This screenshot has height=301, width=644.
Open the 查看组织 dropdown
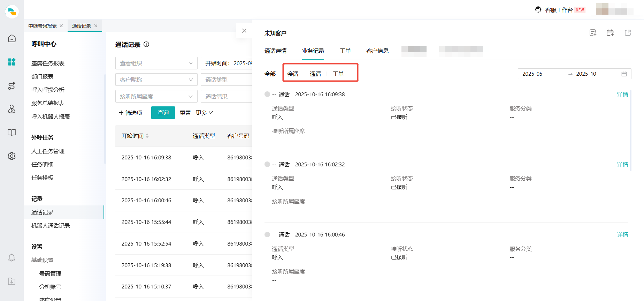[156, 63]
